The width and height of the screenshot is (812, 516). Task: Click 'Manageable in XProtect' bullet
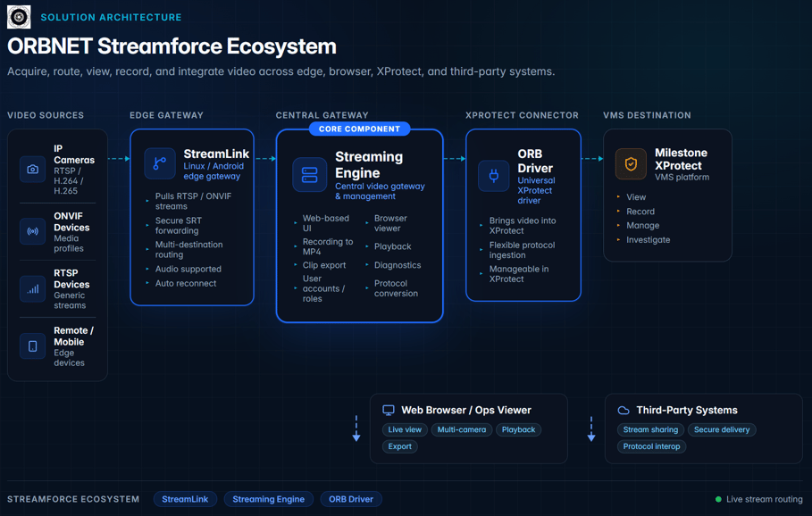coord(519,274)
